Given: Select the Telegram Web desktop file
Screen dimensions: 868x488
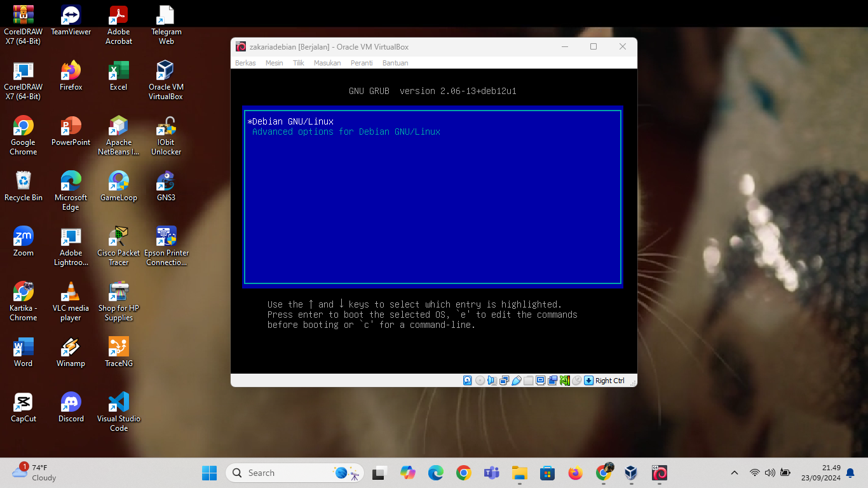Looking at the screenshot, I should point(166,25).
